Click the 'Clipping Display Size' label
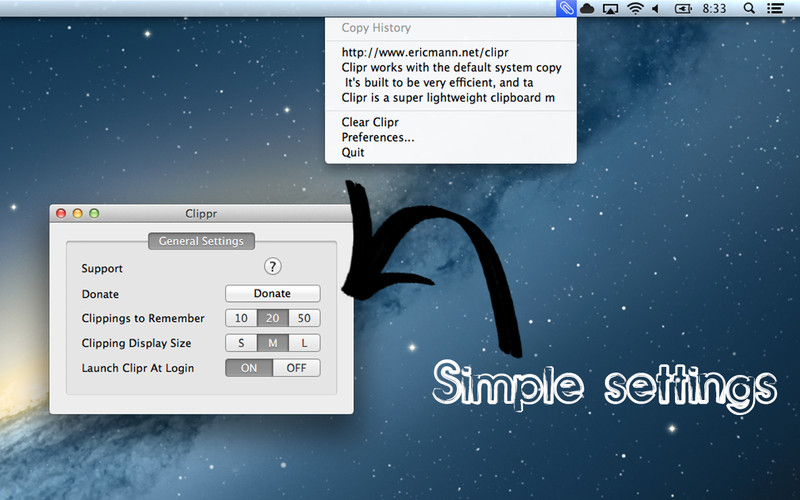 [136, 343]
